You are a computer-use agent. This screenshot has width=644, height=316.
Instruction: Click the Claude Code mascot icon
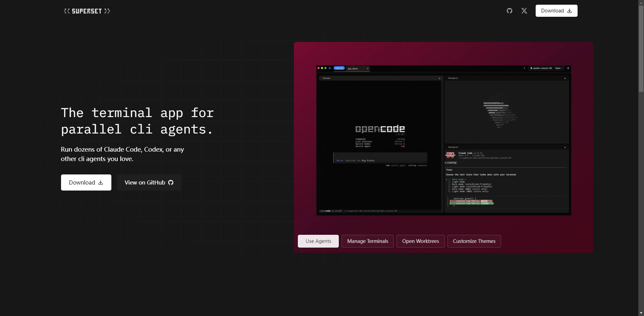[450, 155]
